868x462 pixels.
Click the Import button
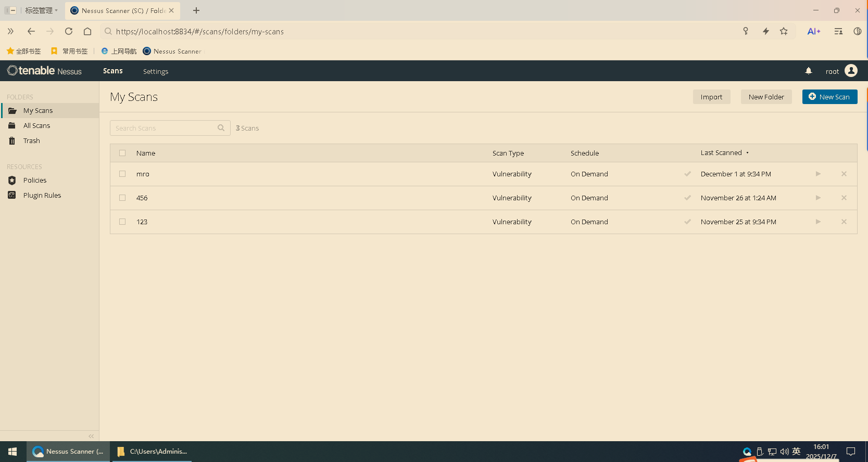(711, 97)
